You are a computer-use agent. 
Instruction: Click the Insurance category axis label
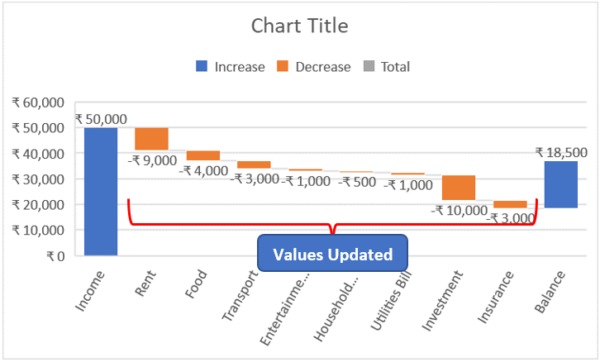point(496,297)
